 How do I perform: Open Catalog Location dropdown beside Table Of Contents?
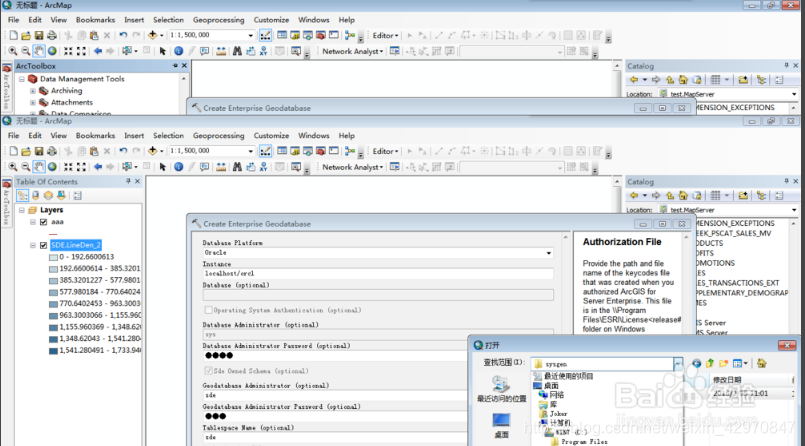pyautogui.click(x=794, y=210)
